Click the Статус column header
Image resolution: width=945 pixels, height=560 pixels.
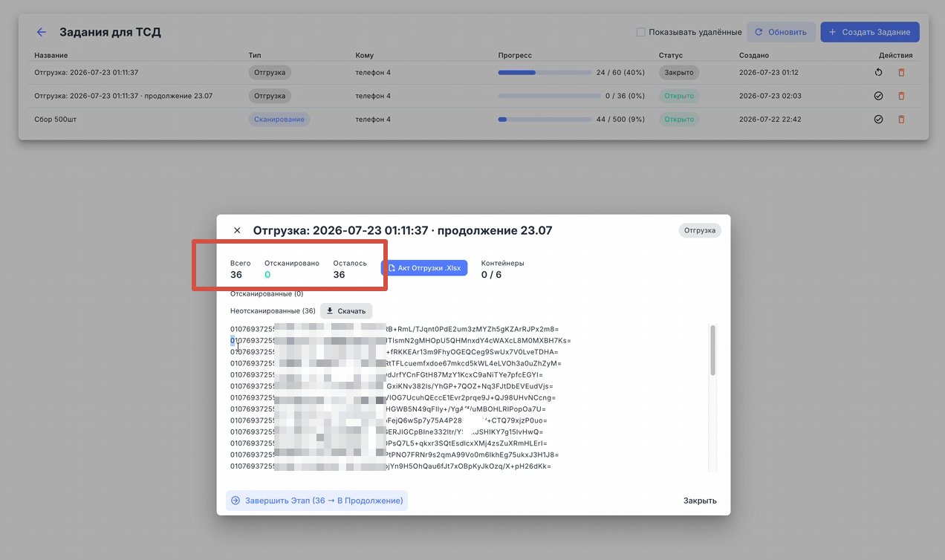coord(670,55)
